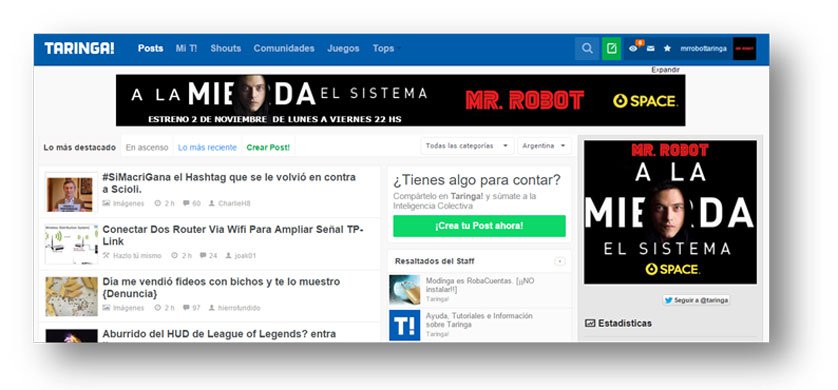Go to the Posts section
The image size is (838, 390).
point(151,48)
